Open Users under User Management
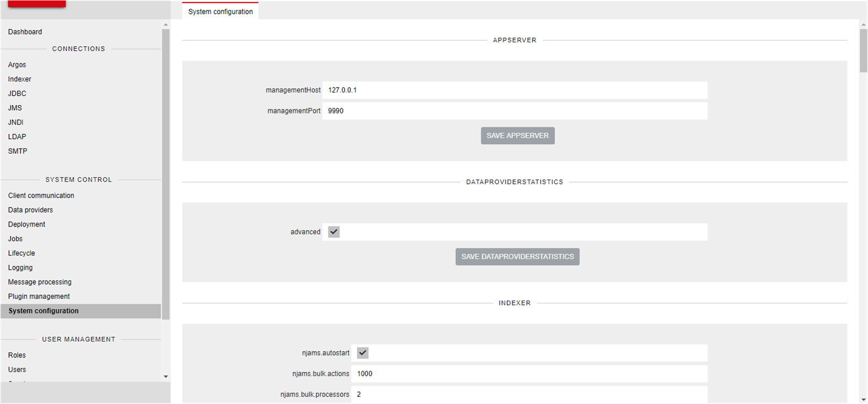Viewport: 868px width, 404px height. tap(17, 369)
